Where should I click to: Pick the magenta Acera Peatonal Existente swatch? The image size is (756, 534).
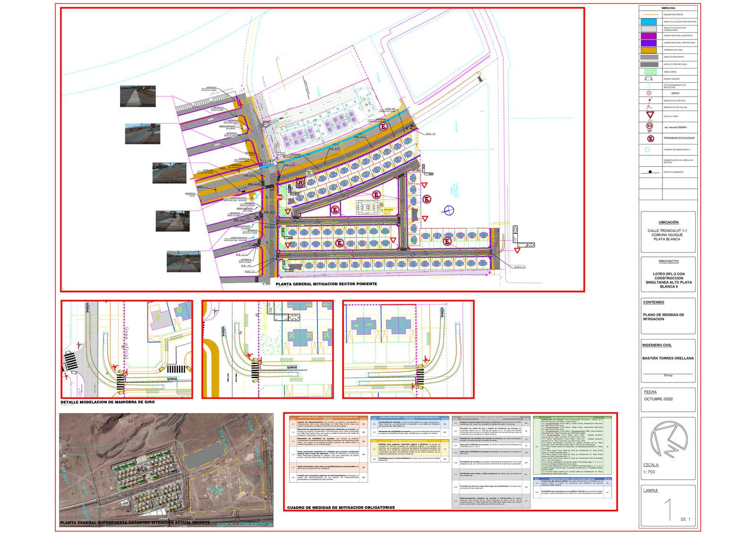[649, 36]
